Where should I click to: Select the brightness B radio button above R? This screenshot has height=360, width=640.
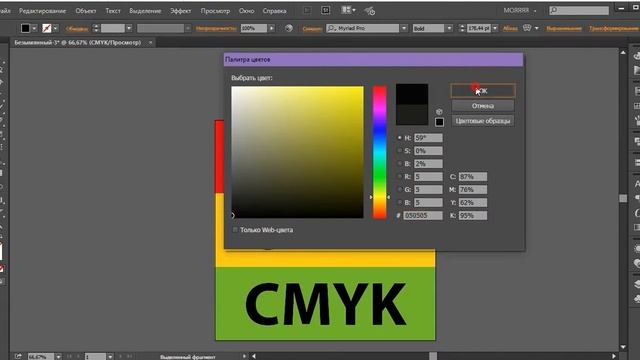[x=400, y=164]
